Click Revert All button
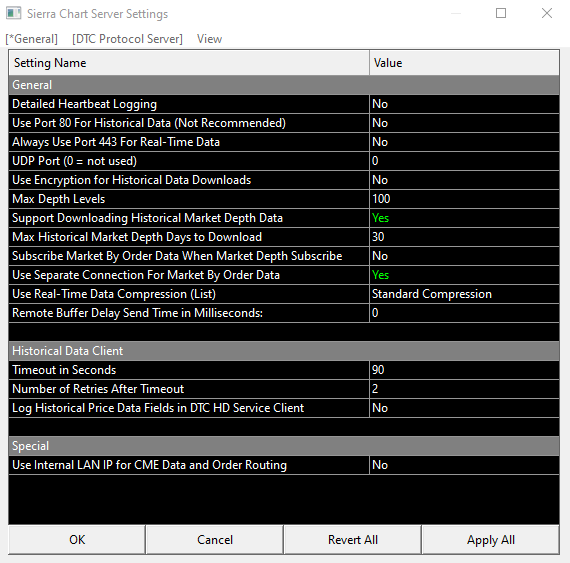The width and height of the screenshot is (570, 563). [353, 540]
